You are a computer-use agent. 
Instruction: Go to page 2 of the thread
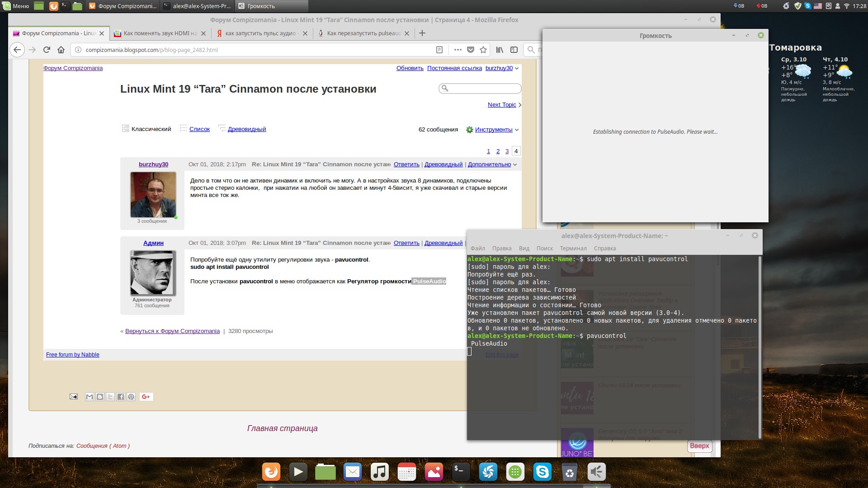[x=498, y=151]
